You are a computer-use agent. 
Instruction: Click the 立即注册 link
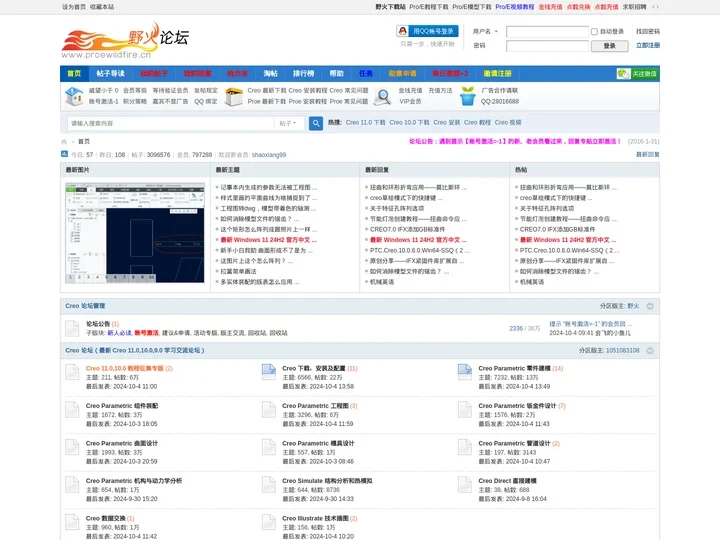(648, 45)
